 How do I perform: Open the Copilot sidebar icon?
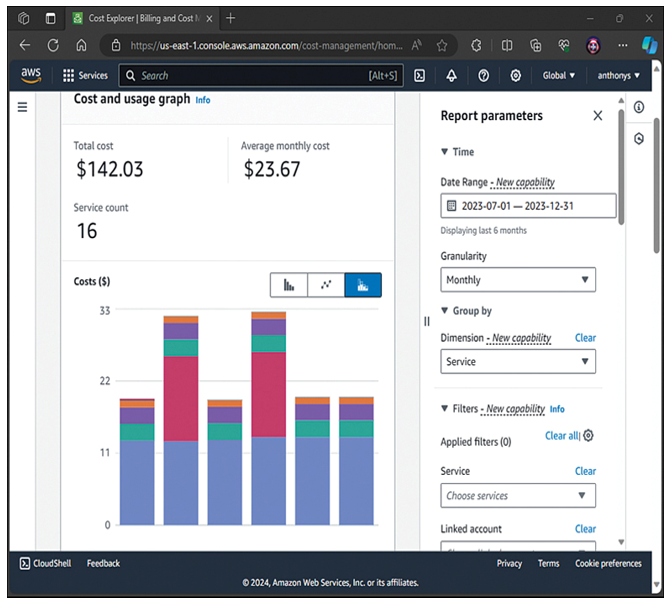650,45
